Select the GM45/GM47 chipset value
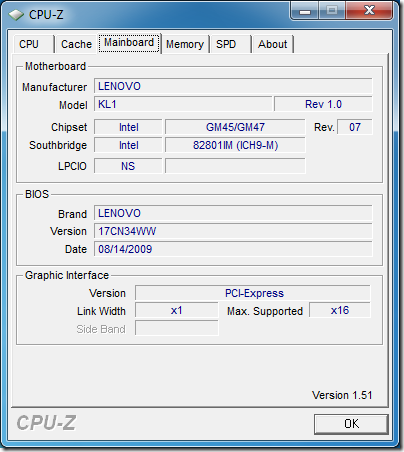Screen dimensions: 404x452 (x=235, y=127)
